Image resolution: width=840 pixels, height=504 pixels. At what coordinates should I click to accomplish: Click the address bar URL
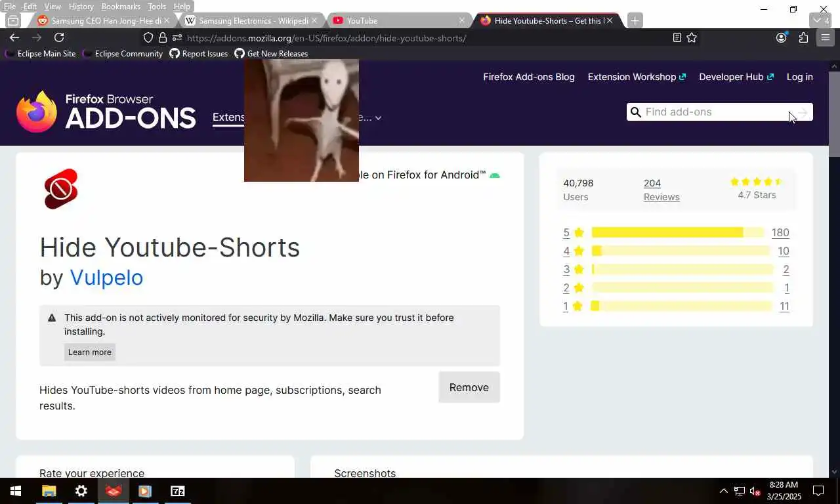[x=326, y=38]
